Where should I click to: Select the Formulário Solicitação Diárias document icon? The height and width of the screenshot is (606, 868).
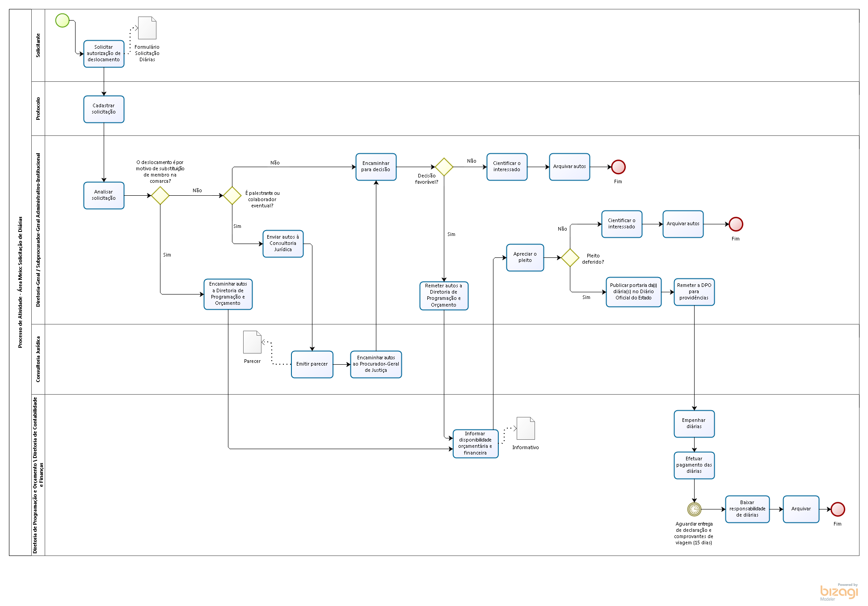[x=147, y=28]
